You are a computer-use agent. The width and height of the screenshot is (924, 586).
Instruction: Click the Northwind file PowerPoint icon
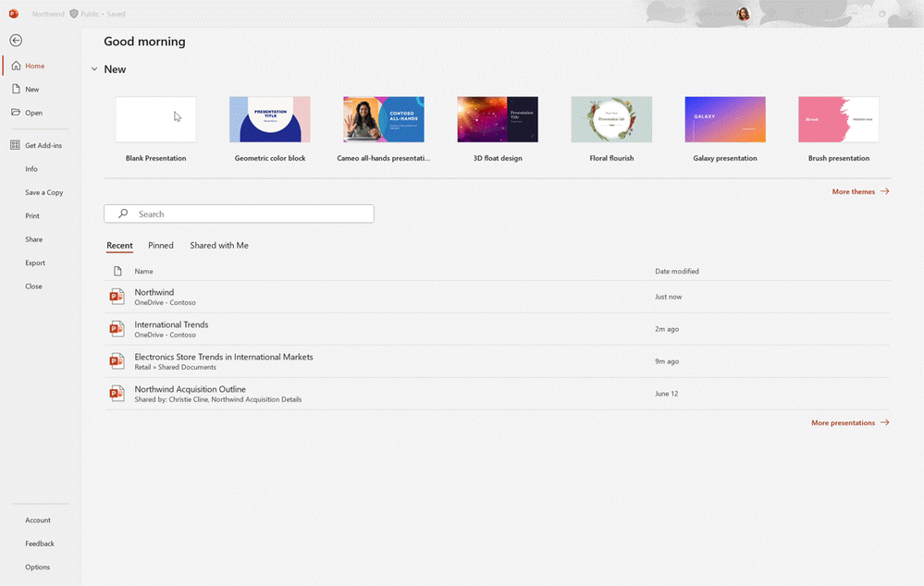click(117, 297)
